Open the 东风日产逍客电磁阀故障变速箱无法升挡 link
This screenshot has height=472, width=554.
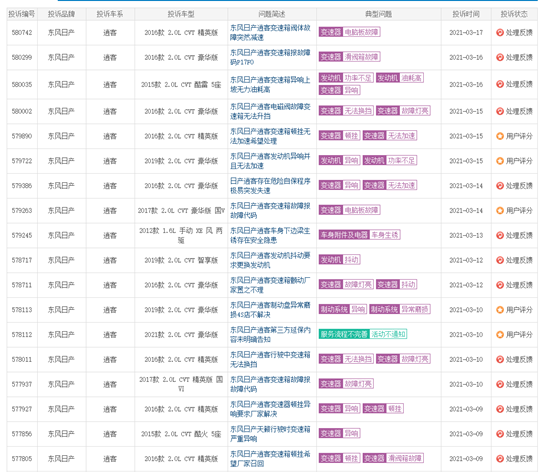270,111
